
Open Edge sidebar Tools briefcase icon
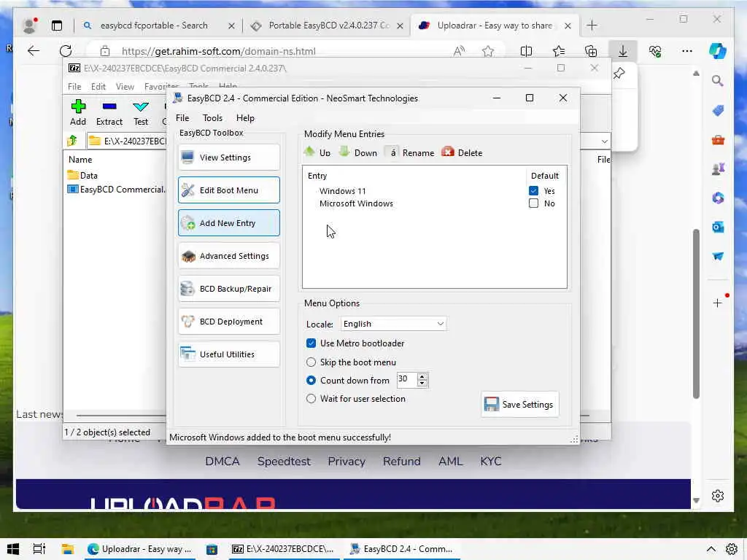(718, 140)
